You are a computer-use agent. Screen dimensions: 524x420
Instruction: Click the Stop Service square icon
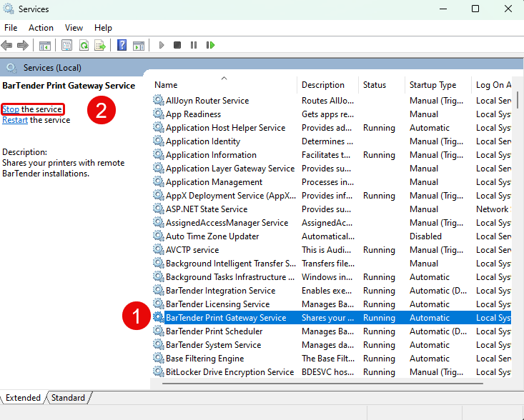click(x=177, y=45)
